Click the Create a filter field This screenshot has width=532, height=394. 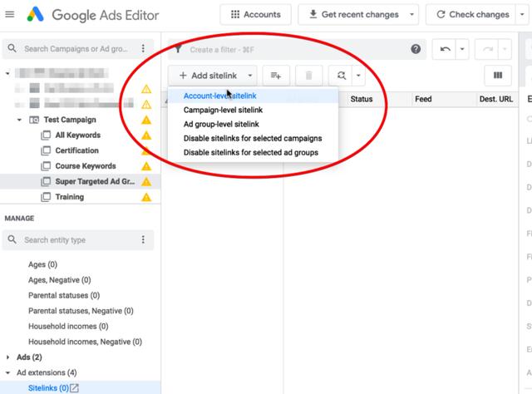(x=297, y=50)
